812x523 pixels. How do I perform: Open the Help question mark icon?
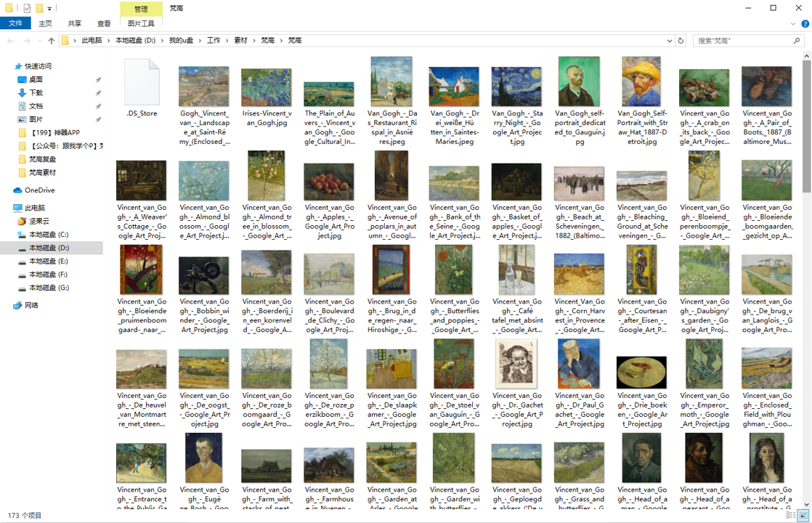point(805,24)
